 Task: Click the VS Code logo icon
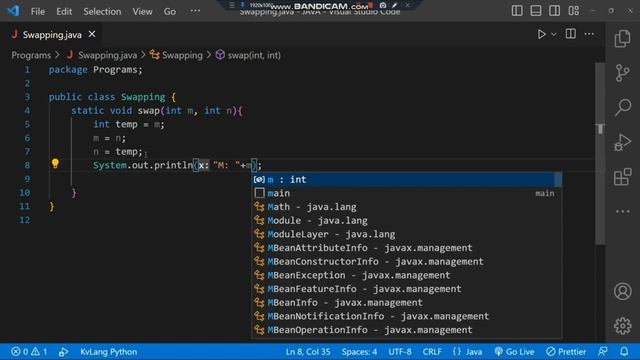(x=13, y=11)
